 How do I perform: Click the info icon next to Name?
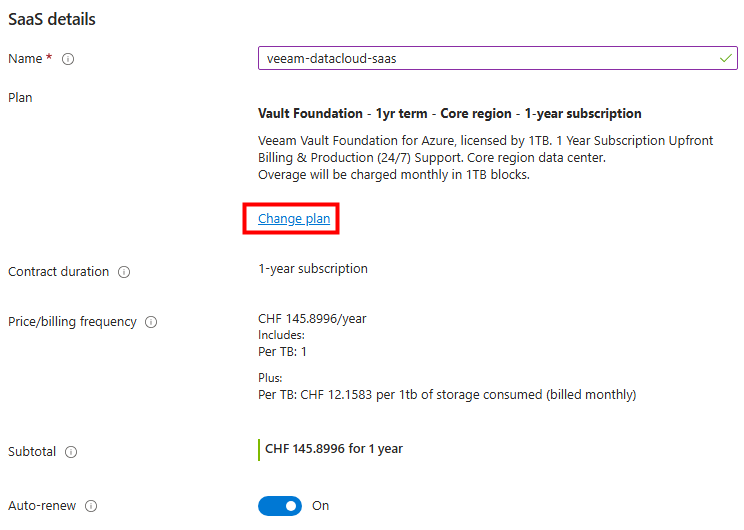click(68, 59)
